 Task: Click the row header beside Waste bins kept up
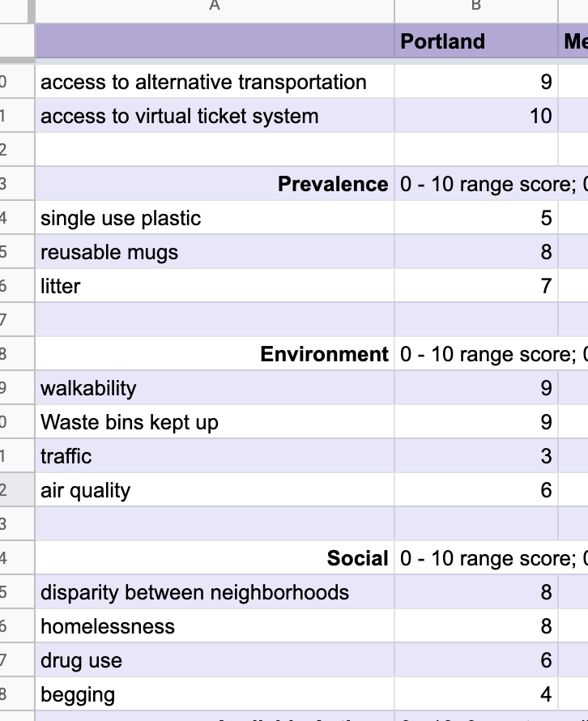pyautogui.click(x=16, y=422)
